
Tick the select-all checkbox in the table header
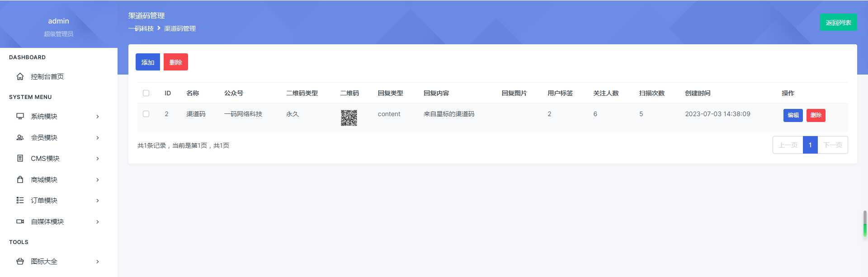(146, 93)
